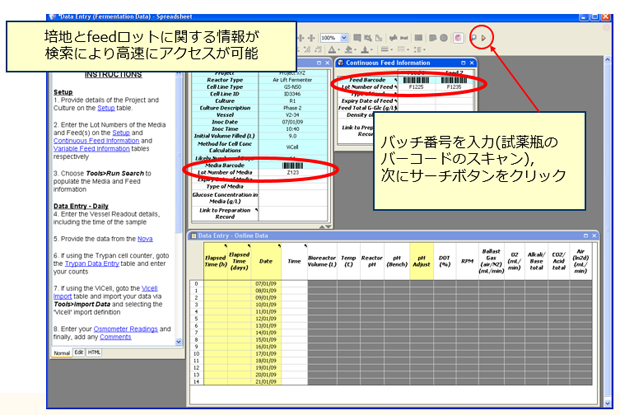Select the '07/01/09' date cell in row 0
The image size is (620, 415).
coord(266,284)
